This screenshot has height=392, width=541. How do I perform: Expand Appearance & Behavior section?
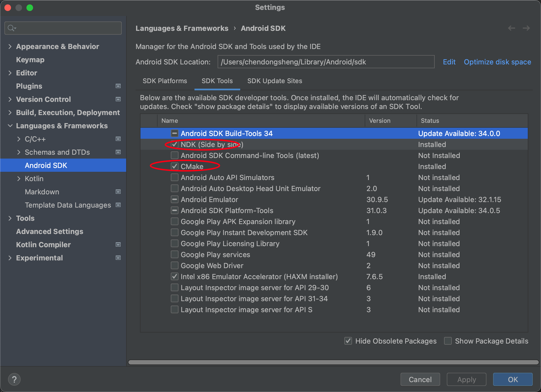point(10,47)
